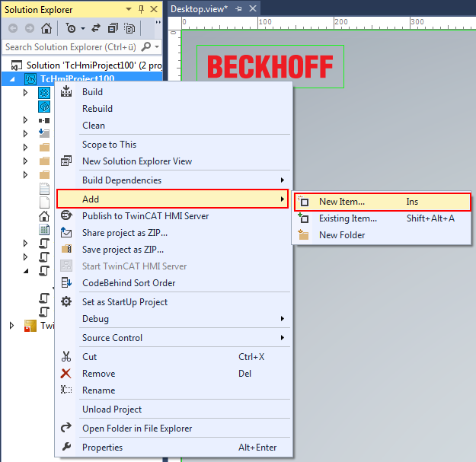The image size is (476, 462).
Task: Select the Solution 'TcHmiProject100' node
Action: pyautogui.click(x=87, y=65)
